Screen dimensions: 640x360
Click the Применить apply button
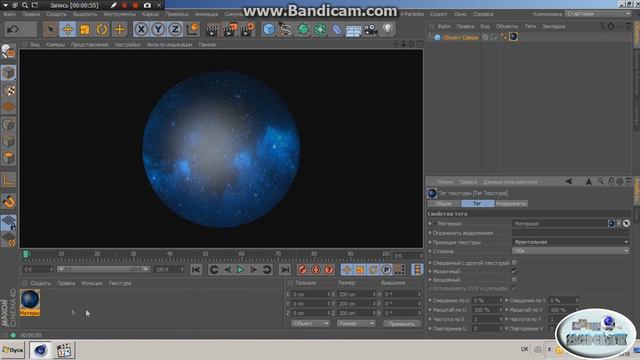coord(402,324)
